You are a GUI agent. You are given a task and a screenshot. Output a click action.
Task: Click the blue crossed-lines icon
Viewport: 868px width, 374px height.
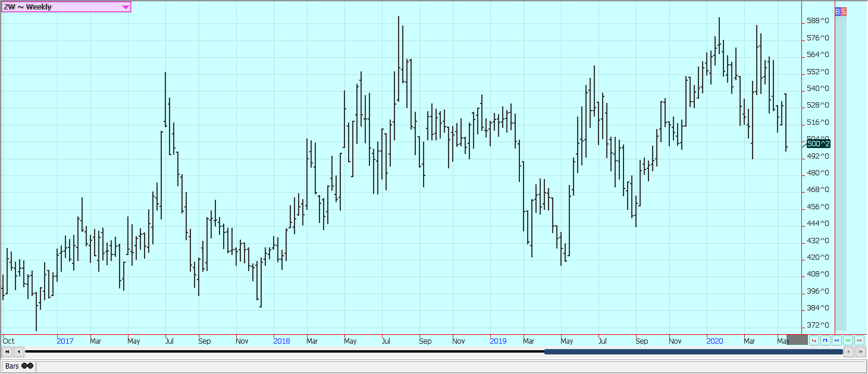[836, 341]
